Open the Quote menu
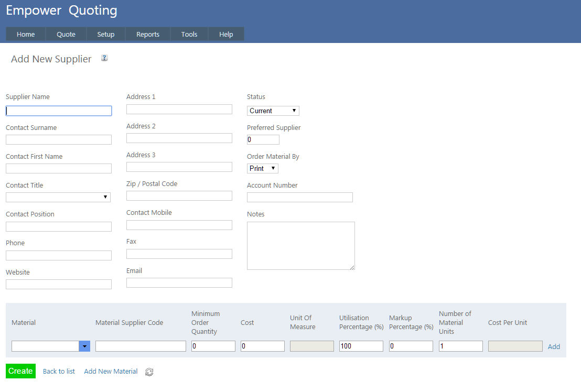Image resolution: width=581 pixels, height=392 pixels. (66, 34)
